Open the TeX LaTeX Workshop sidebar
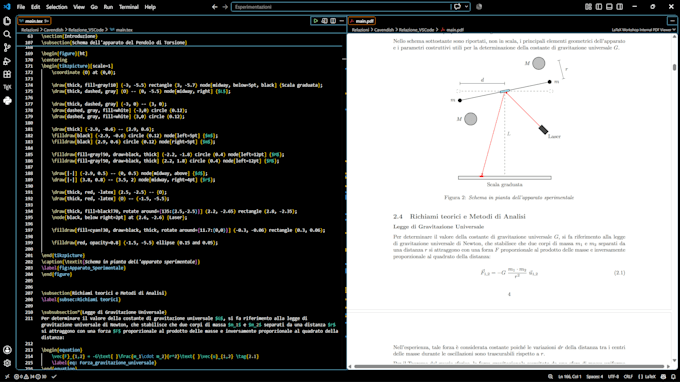 (x=7, y=87)
